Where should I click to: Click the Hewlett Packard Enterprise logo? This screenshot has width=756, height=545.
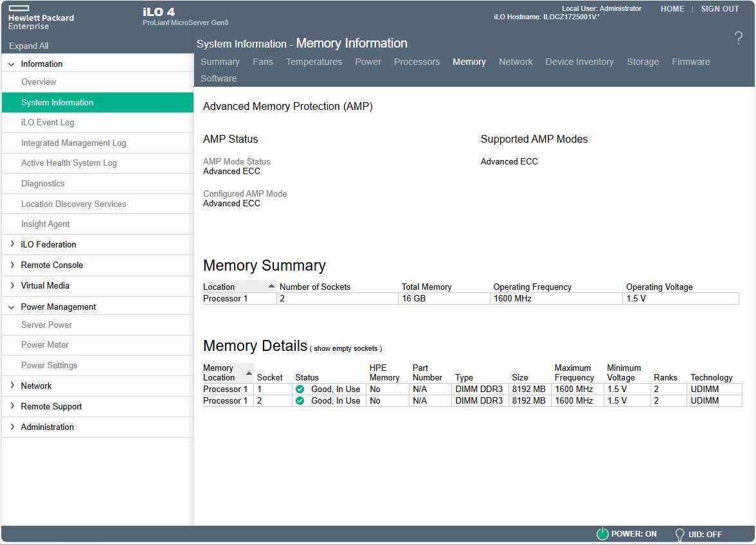(41, 18)
